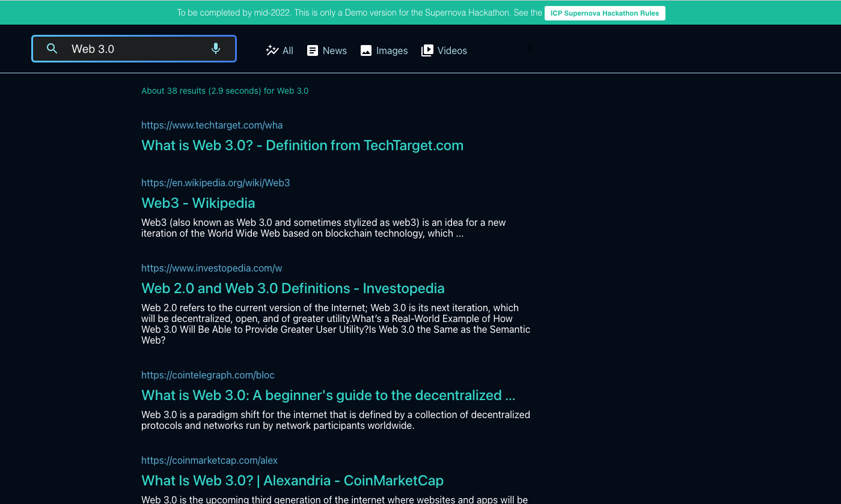Screen dimensions: 841x504
Task: Click the Images tab picture icon
Action: point(366,50)
